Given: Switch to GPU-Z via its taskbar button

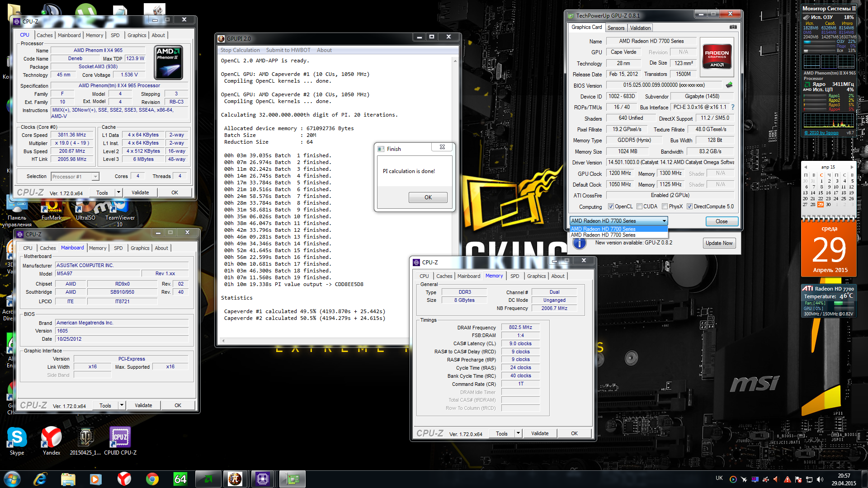Looking at the screenshot, I should click(292, 479).
